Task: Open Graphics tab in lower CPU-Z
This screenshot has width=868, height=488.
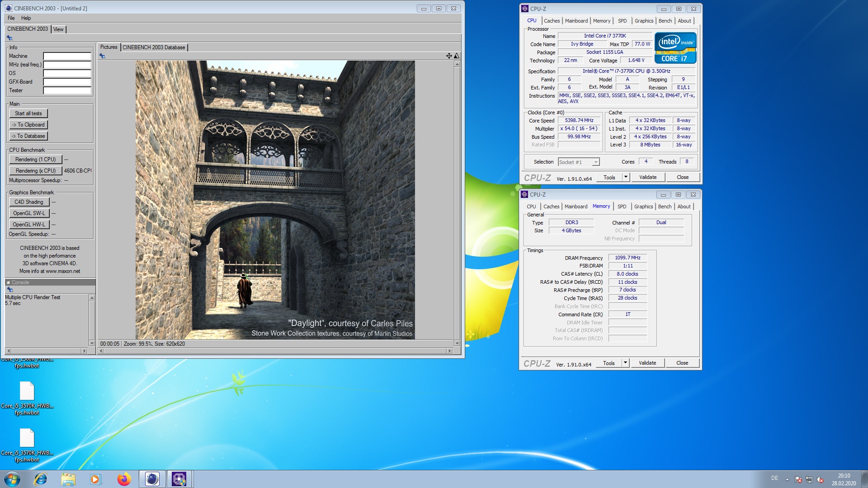Action: click(643, 206)
